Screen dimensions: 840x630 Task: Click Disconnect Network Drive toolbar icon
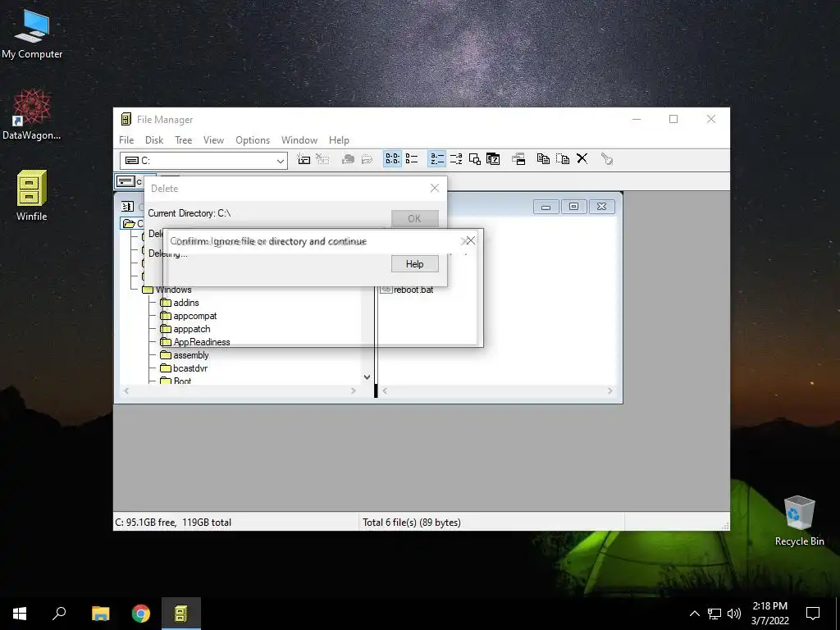(x=322, y=159)
